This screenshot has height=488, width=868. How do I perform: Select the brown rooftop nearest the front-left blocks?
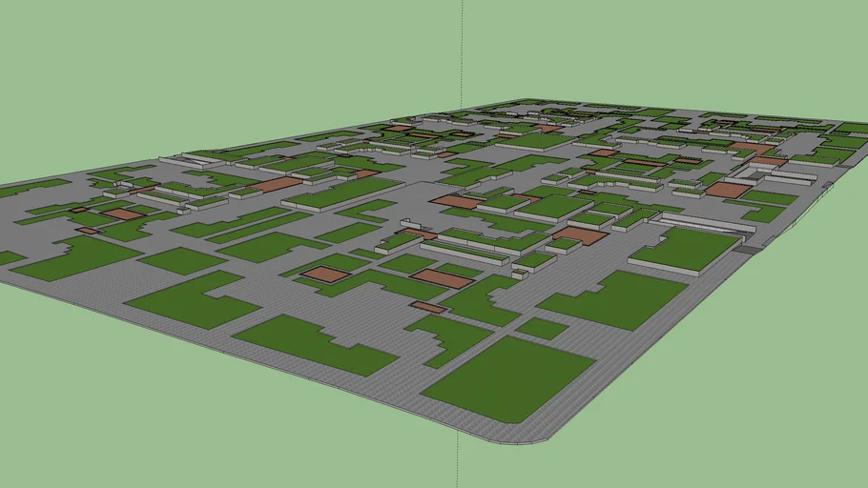[326, 274]
